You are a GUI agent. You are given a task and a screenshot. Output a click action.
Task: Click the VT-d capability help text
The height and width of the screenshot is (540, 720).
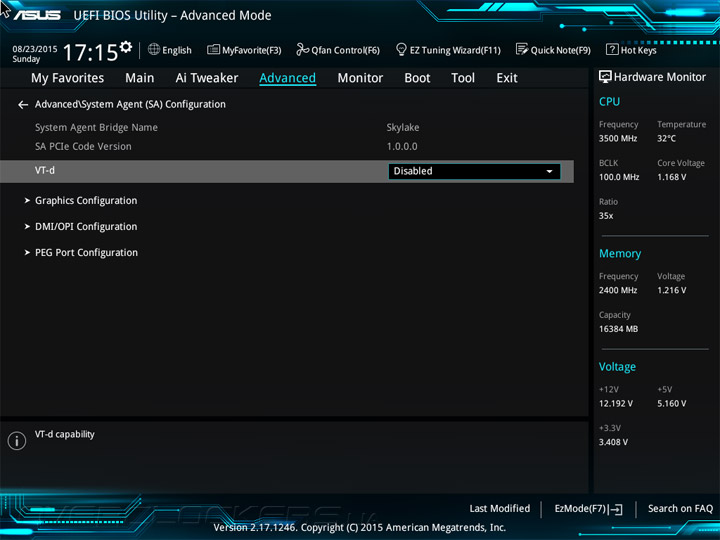click(x=65, y=434)
